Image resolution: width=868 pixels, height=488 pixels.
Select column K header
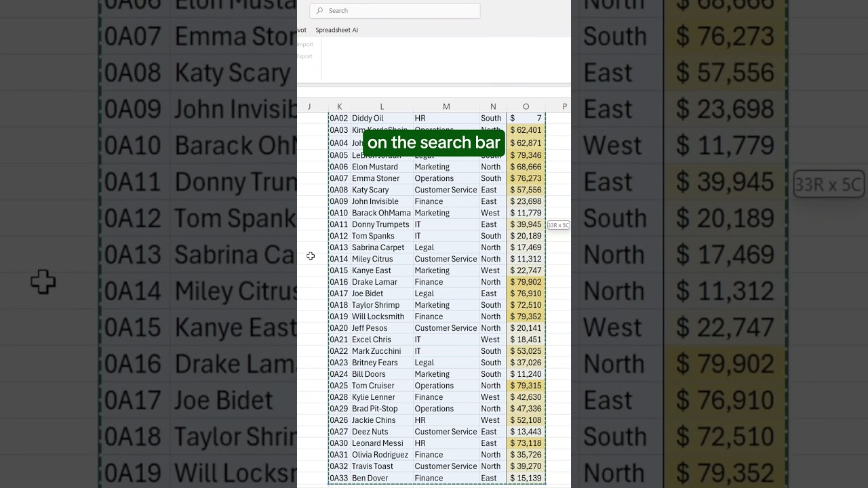click(340, 106)
